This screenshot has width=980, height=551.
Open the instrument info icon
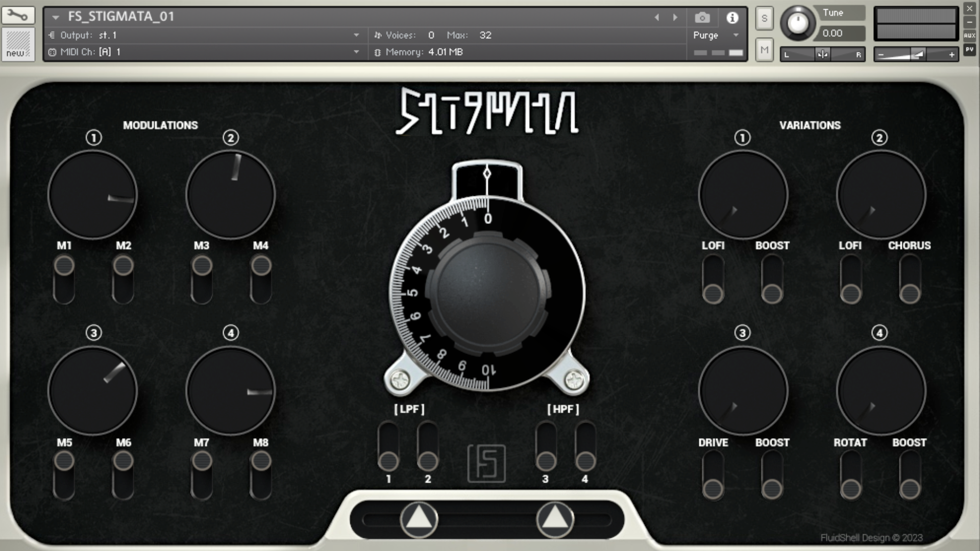[732, 18]
